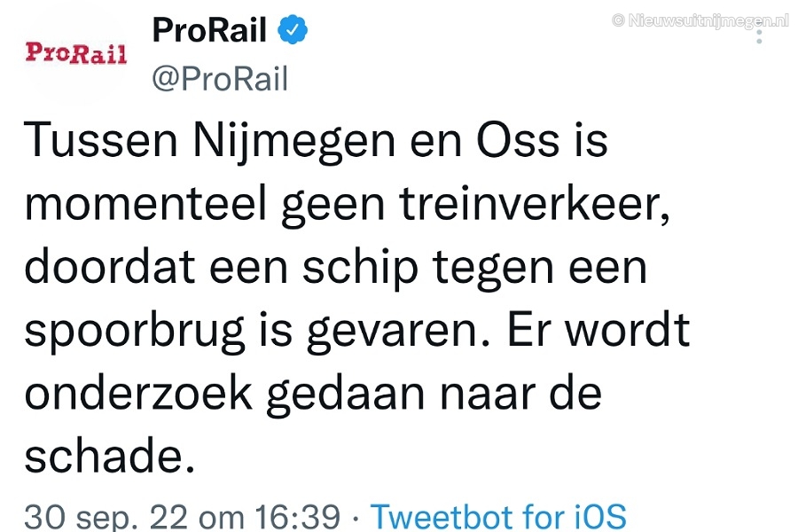Click the word treinverkeer in the tweet
Viewport: 798px width, 532px height.
point(534,203)
